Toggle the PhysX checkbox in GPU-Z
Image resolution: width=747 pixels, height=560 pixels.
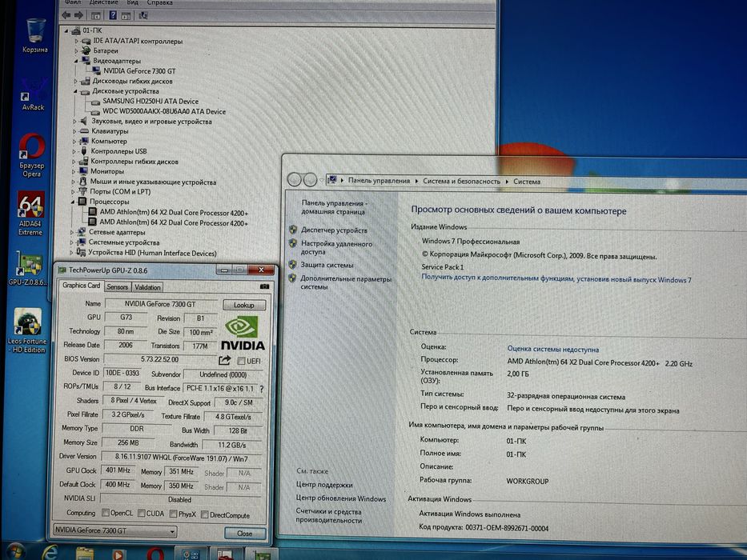[174, 514]
